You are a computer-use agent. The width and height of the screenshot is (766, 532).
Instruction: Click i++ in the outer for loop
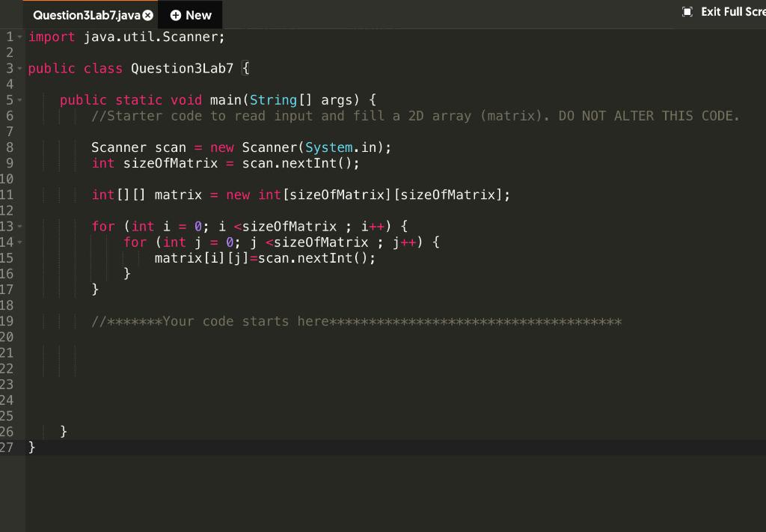[x=373, y=227]
